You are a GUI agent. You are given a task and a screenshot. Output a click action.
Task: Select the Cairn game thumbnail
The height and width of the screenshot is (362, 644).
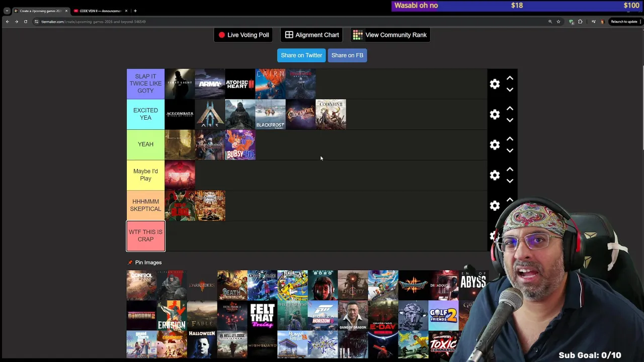pyautogui.click(x=270, y=84)
